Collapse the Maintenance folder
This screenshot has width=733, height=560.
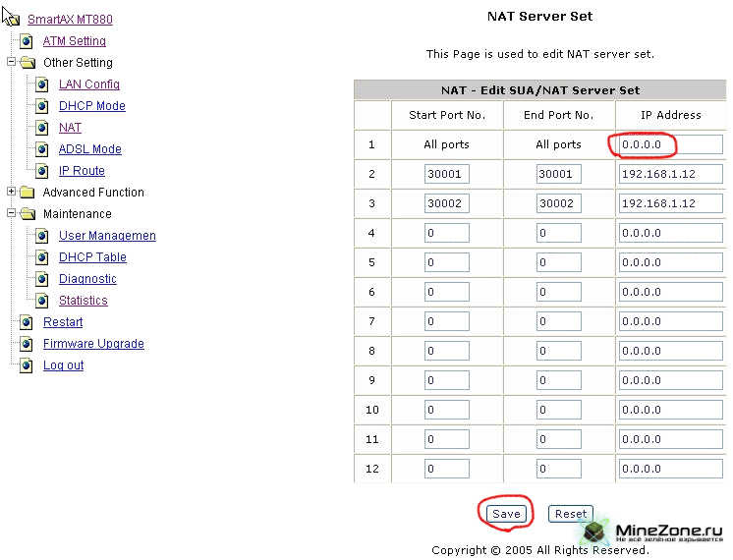[x=12, y=213]
